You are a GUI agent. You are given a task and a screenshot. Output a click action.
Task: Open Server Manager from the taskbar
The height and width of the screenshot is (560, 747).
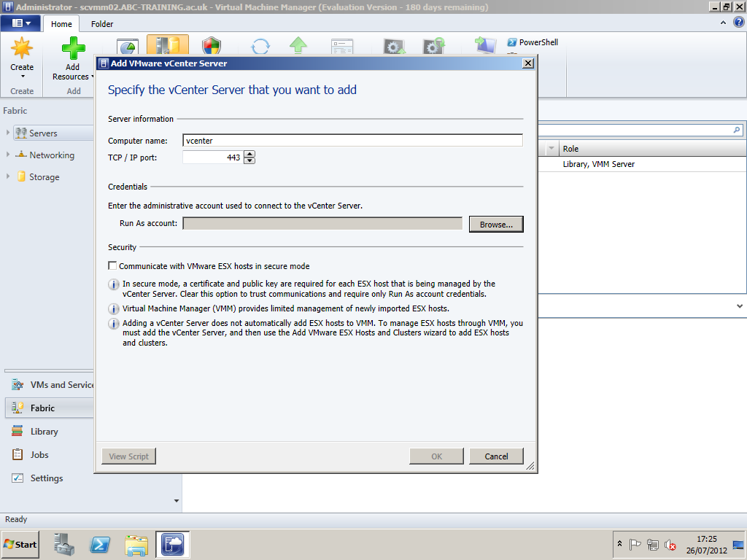point(64,545)
